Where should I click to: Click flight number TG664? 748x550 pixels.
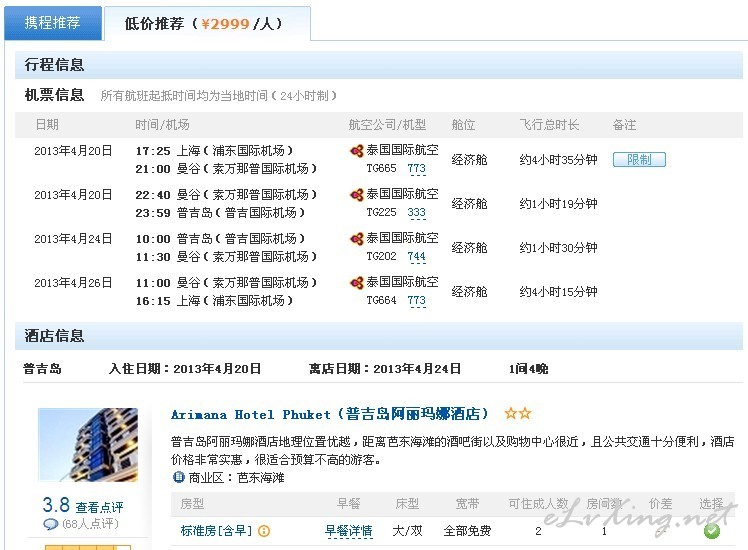coord(381,301)
